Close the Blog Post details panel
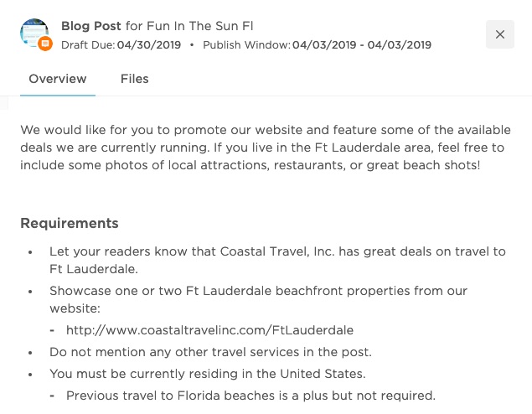This screenshot has height=414, width=532. (500, 34)
